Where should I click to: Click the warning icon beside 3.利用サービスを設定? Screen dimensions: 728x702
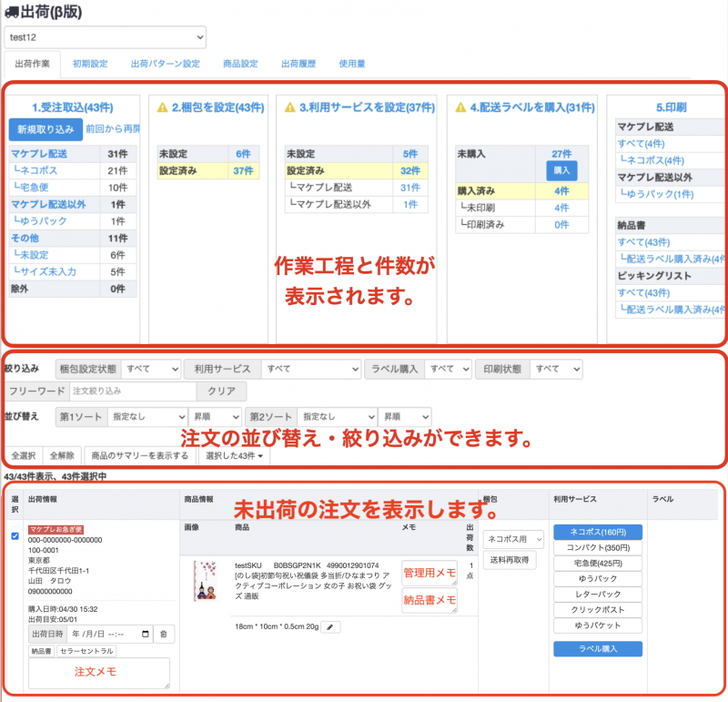pyautogui.click(x=289, y=107)
